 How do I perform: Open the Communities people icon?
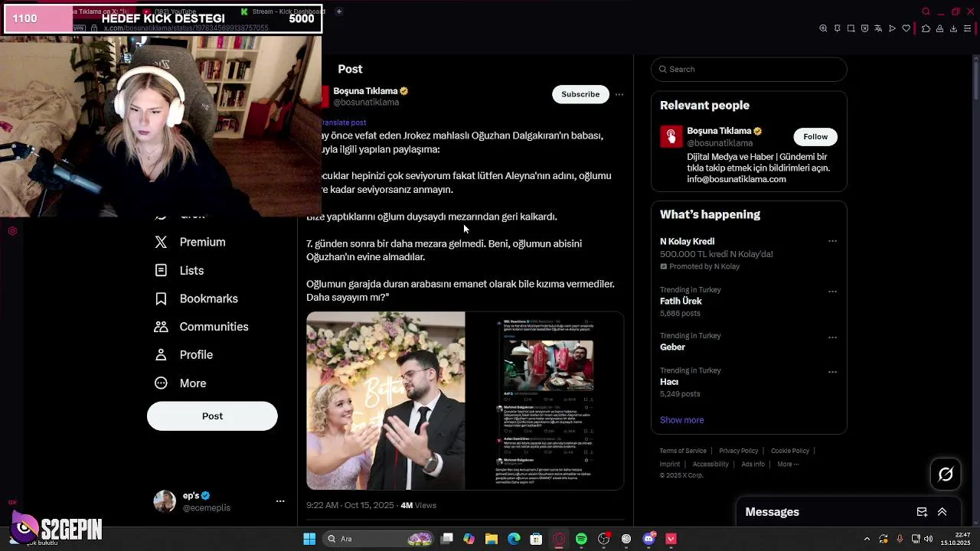pos(161,327)
